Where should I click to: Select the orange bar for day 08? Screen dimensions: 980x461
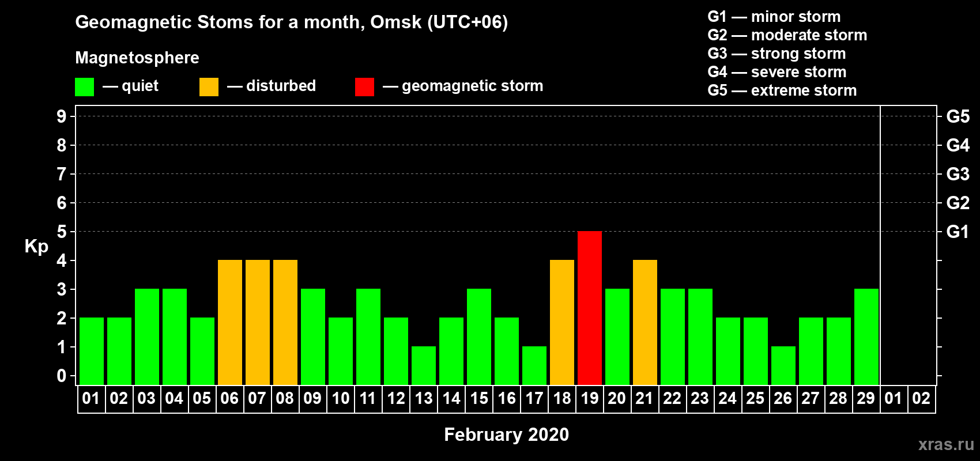pos(285,322)
